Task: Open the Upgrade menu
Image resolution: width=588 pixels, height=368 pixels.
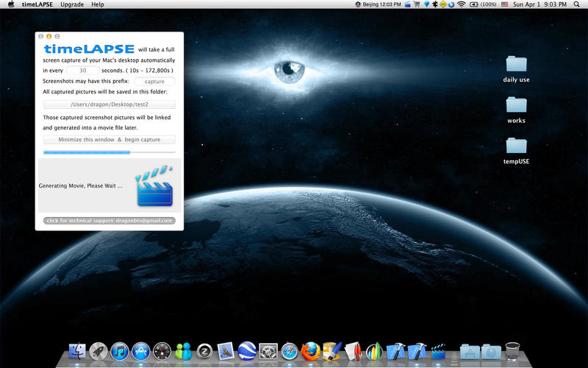Action: tap(72, 4)
